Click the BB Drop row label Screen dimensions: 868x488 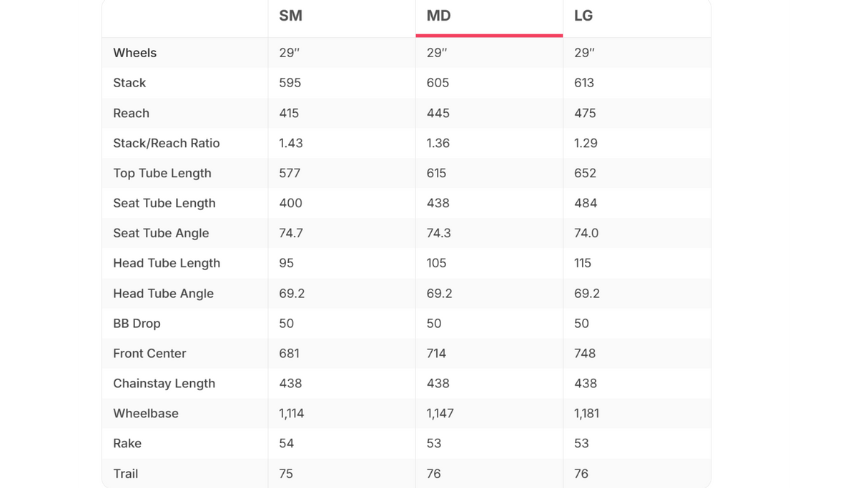137,323
